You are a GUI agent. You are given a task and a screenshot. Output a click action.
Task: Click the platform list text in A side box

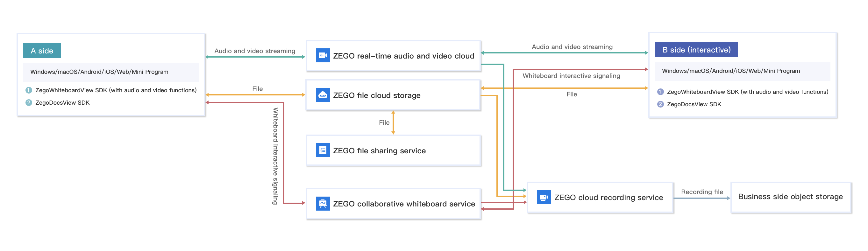pyautogui.click(x=99, y=72)
